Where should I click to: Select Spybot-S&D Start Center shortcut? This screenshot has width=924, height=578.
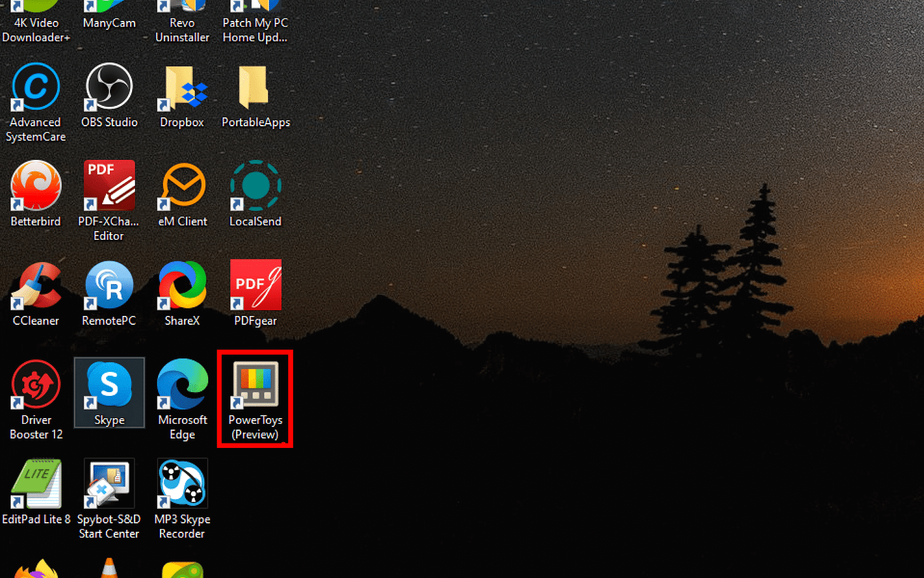coord(109,498)
